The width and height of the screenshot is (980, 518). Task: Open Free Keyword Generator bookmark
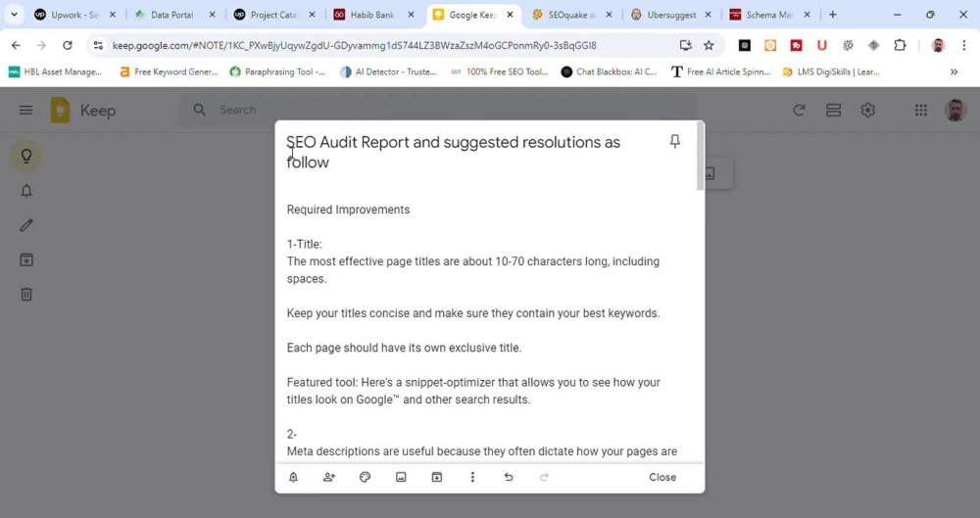tap(169, 71)
